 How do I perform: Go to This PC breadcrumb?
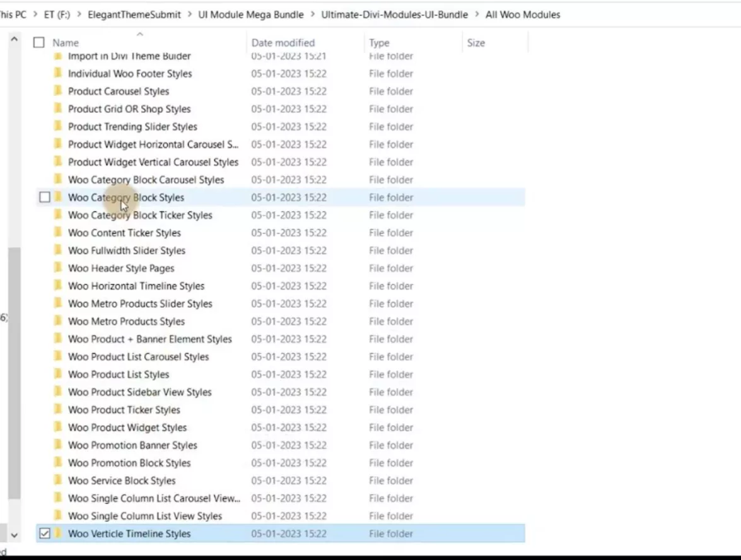13,15
